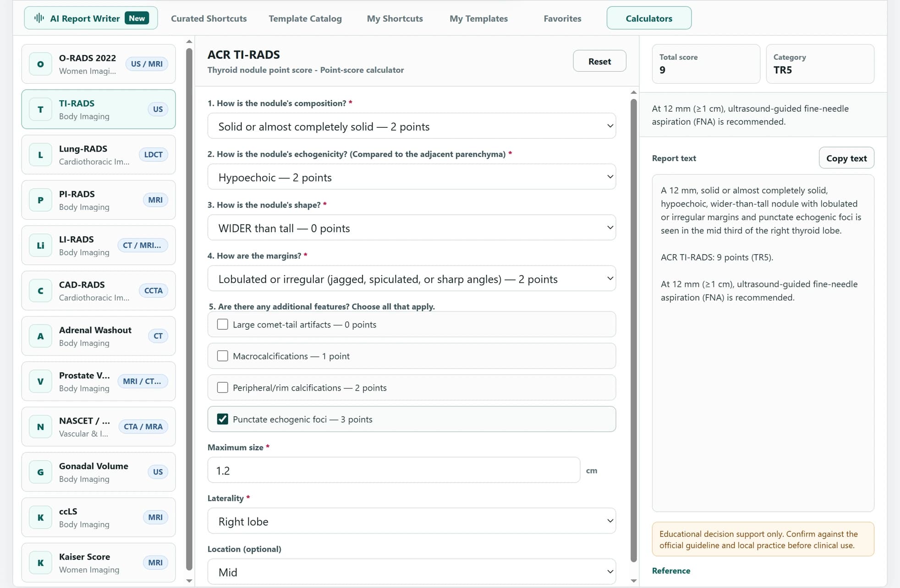Click the form scroll-down arrow
Screen dimensions: 900x588
634,581
